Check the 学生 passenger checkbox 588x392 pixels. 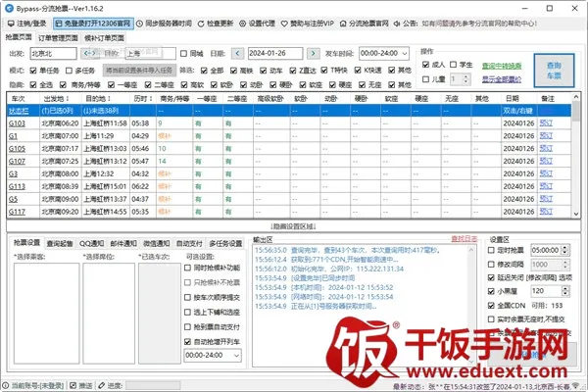[454, 65]
